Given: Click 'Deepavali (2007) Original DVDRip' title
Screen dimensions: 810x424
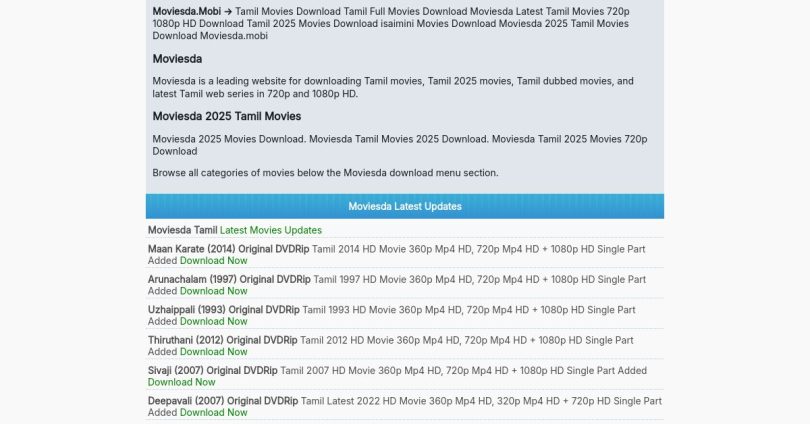Looking at the screenshot, I should tap(223, 401).
